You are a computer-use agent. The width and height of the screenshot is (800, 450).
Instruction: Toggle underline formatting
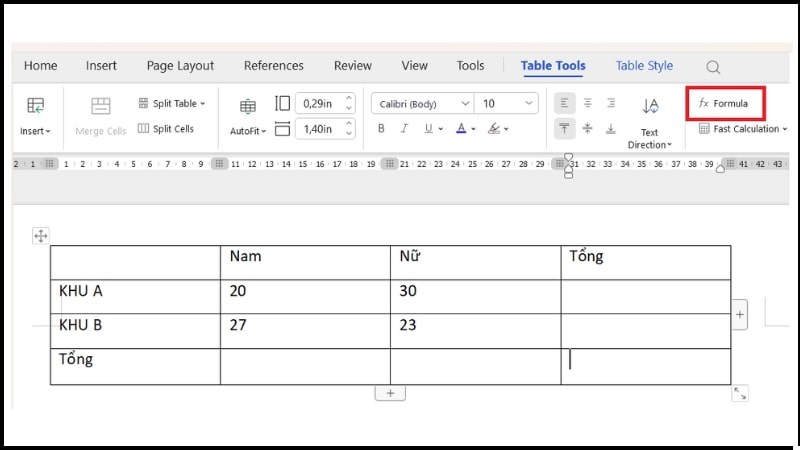(428, 129)
